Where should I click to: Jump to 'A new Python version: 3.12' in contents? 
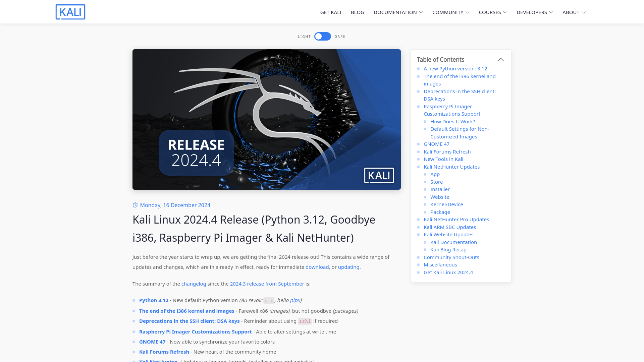click(455, 69)
